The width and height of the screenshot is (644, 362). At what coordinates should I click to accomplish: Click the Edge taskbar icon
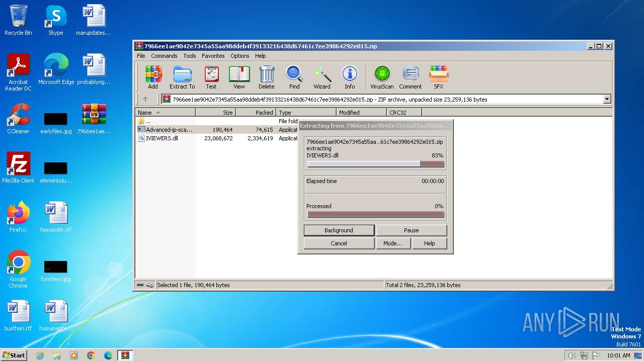click(x=108, y=355)
